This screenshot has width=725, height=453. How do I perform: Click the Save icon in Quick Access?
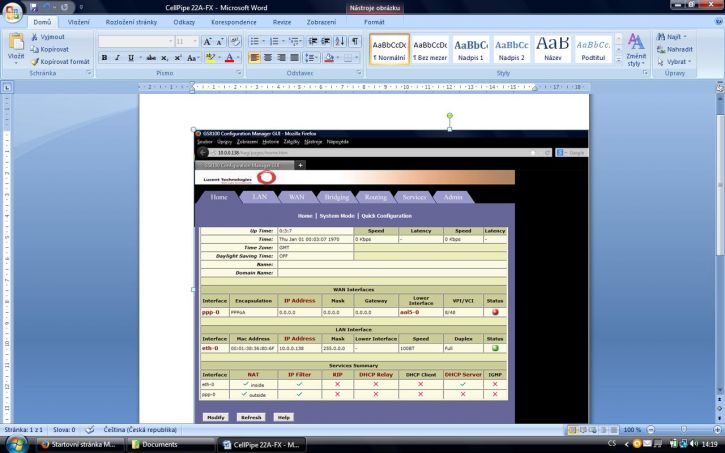coord(34,7)
